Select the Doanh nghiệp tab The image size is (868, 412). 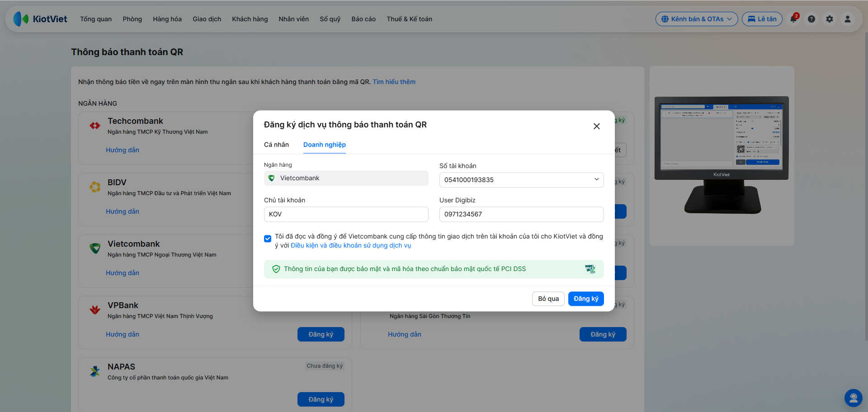[325, 145]
